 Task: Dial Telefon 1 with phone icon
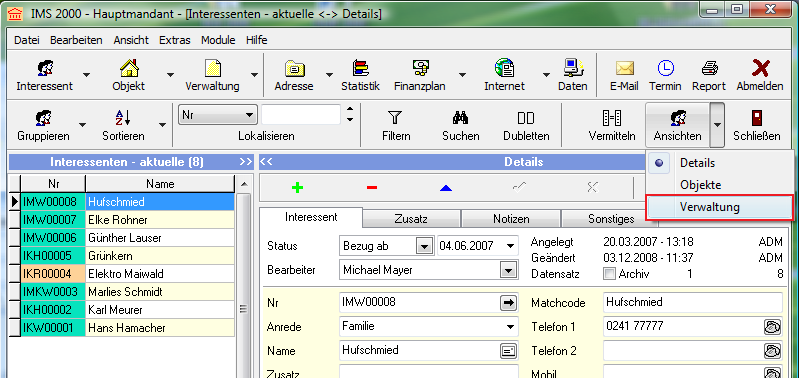773,327
